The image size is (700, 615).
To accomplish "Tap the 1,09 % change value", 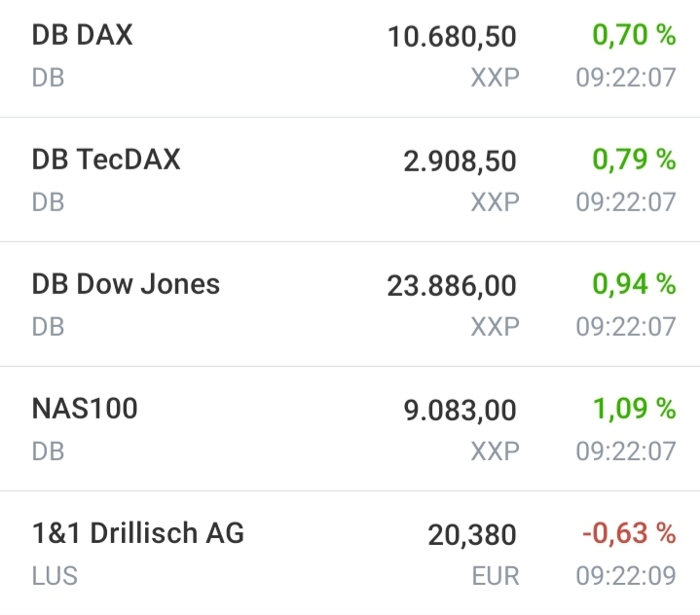I will [634, 409].
